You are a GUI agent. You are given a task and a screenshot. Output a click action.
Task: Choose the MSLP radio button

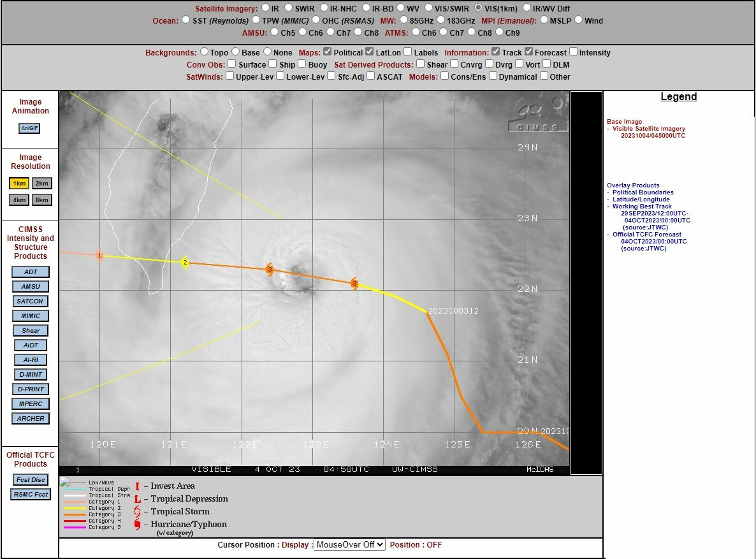click(x=544, y=20)
